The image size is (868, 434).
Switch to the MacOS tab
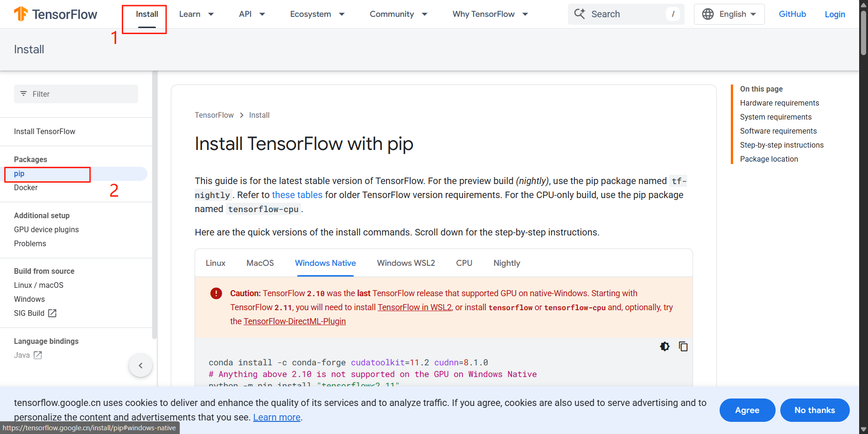pos(260,263)
